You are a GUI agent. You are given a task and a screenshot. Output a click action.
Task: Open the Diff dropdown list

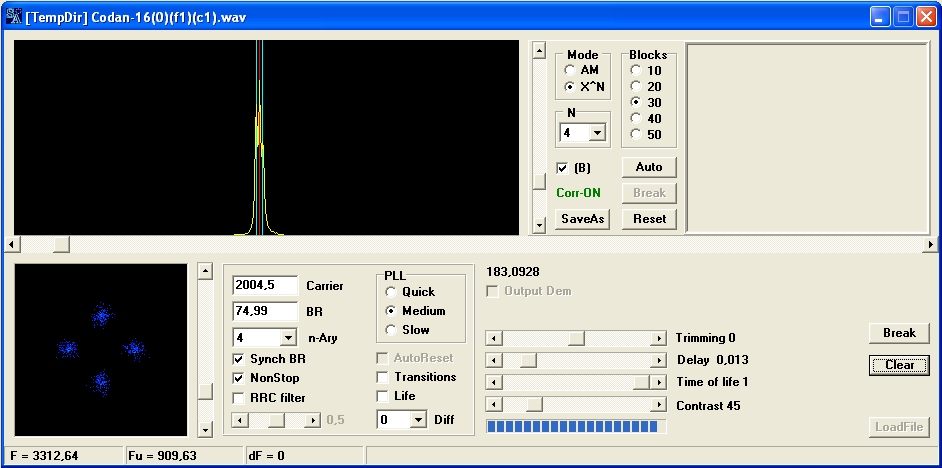(418, 421)
